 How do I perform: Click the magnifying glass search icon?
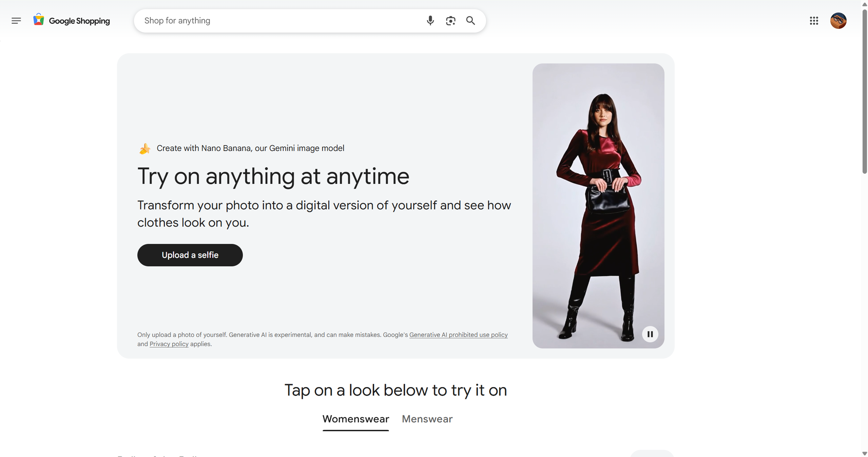click(x=470, y=21)
